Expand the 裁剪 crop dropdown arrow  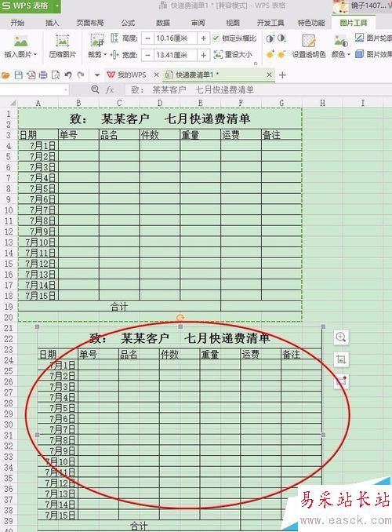[105, 54]
